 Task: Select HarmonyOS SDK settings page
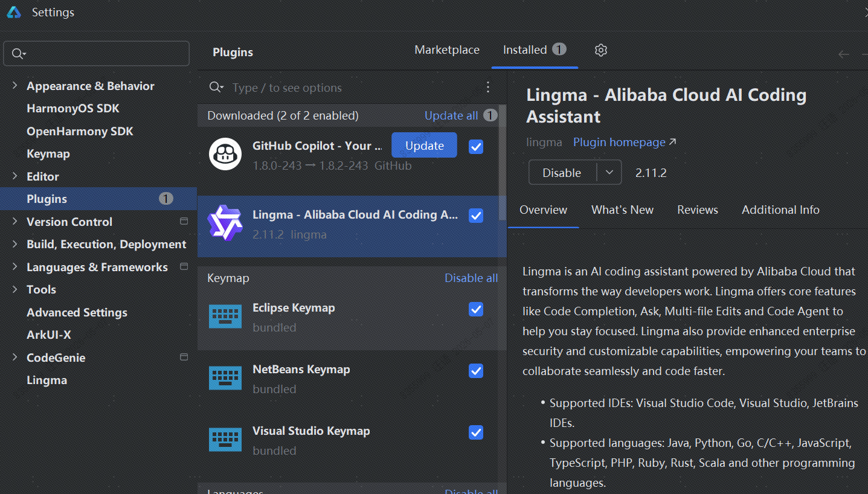[x=73, y=109]
